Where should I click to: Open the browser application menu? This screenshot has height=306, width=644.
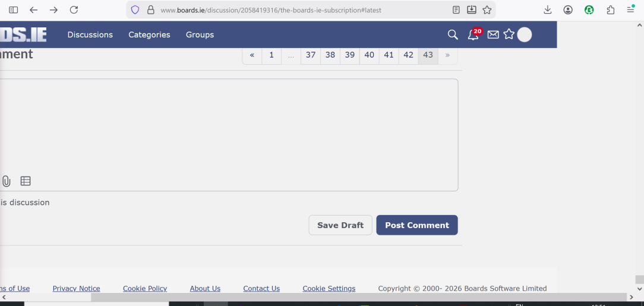pyautogui.click(x=631, y=9)
